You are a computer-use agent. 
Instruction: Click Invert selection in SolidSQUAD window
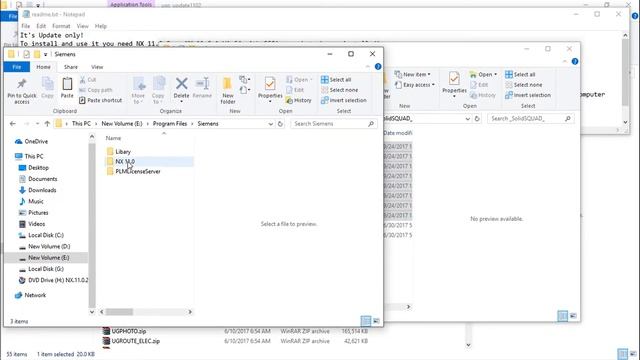tap(528, 95)
